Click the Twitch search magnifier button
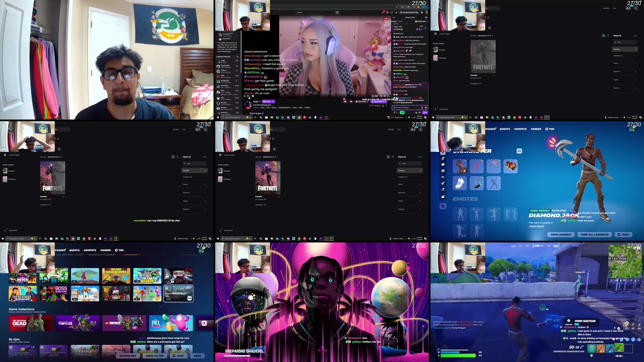 [x=337, y=12]
